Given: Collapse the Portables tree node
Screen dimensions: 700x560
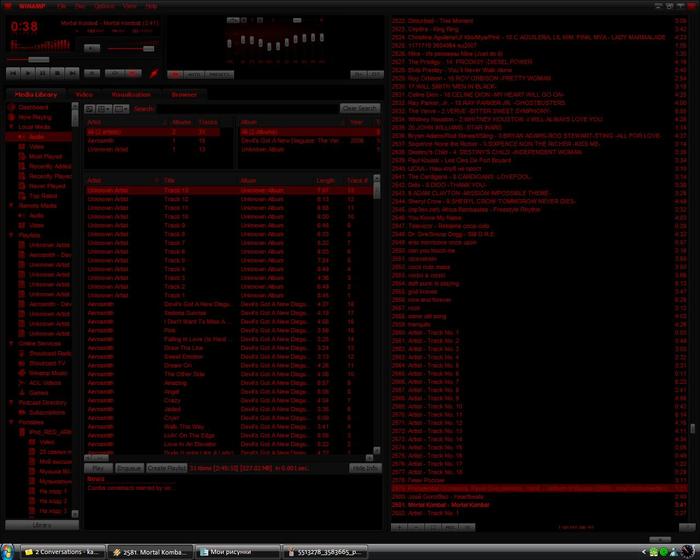Looking at the screenshot, I should click(12, 422).
